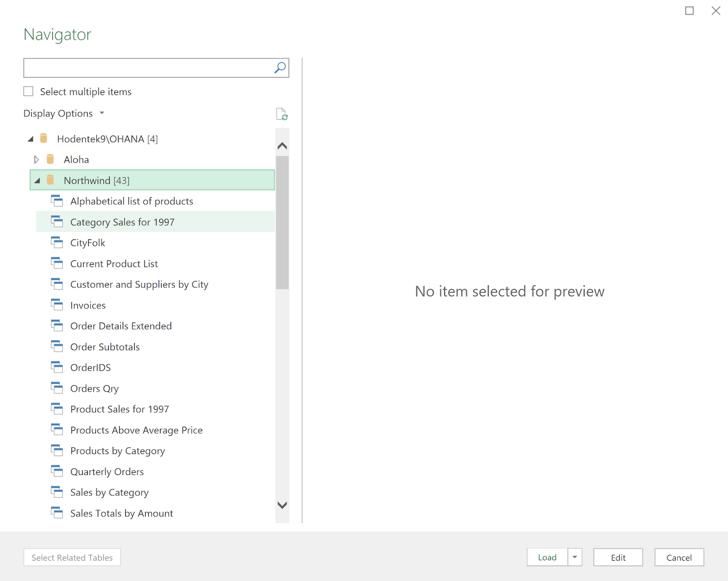Click the Aloha database icon
The height and width of the screenshot is (581, 728).
coord(50,159)
